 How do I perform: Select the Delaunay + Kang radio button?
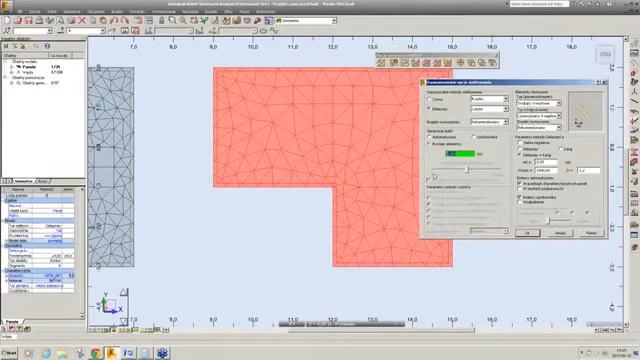(x=520, y=155)
